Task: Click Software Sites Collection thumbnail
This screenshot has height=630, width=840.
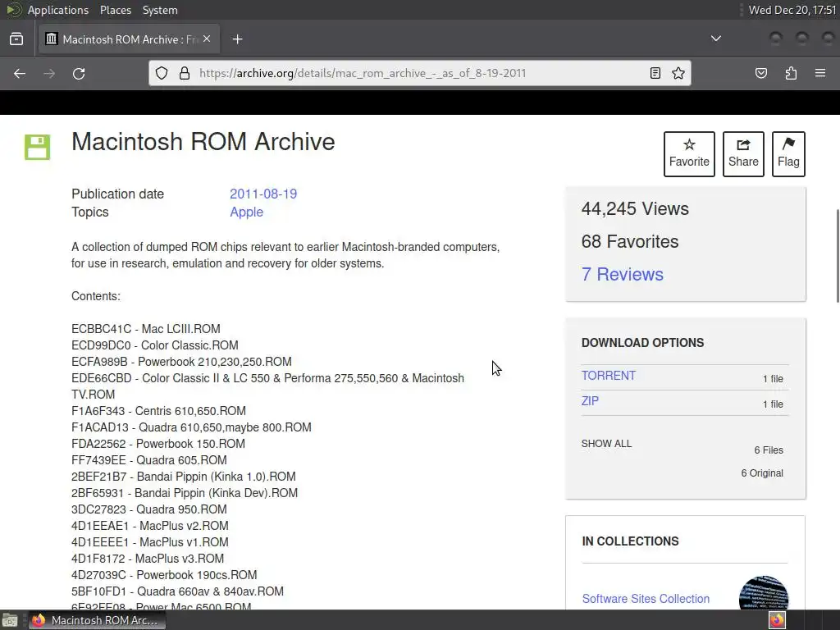Action: [x=764, y=594]
